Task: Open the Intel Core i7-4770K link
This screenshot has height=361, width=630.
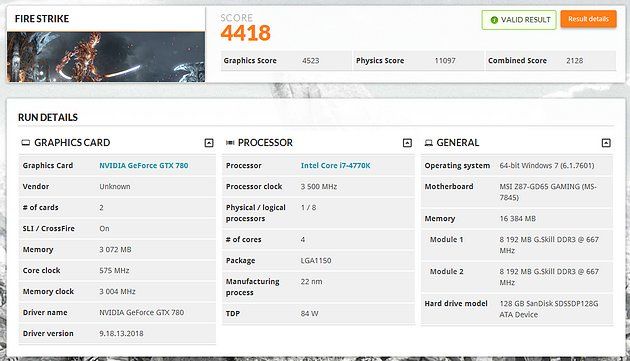Action: [335, 166]
